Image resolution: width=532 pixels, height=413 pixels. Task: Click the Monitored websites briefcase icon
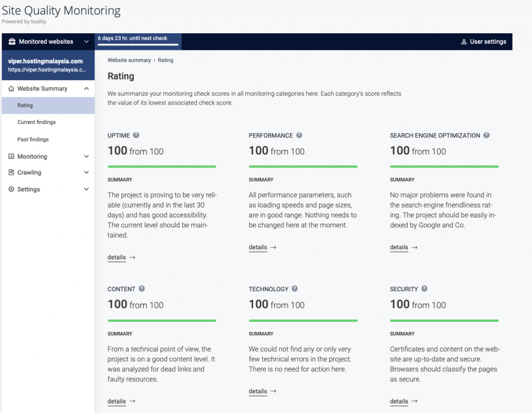pyautogui.click(x=12, y=42)
